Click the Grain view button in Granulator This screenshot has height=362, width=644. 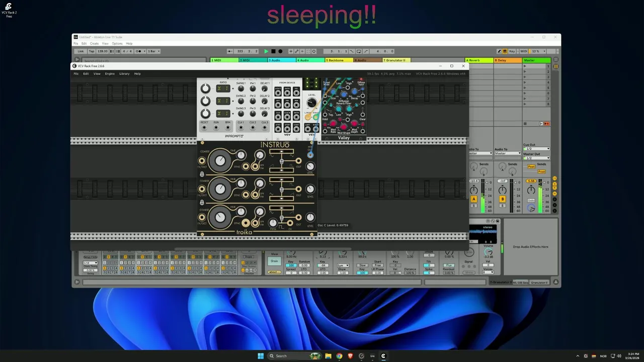click(274, 261)
